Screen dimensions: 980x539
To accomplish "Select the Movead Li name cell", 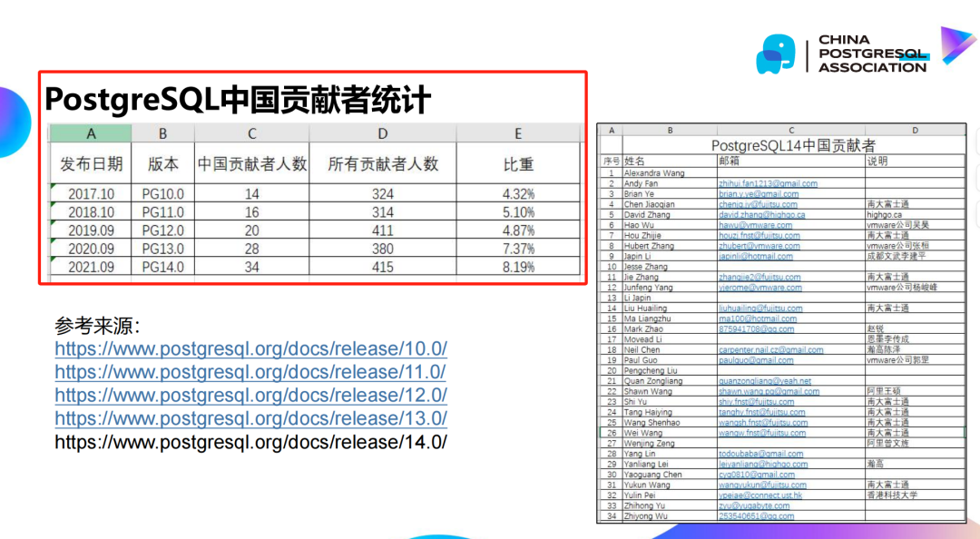I will click(x=670, y=339).
